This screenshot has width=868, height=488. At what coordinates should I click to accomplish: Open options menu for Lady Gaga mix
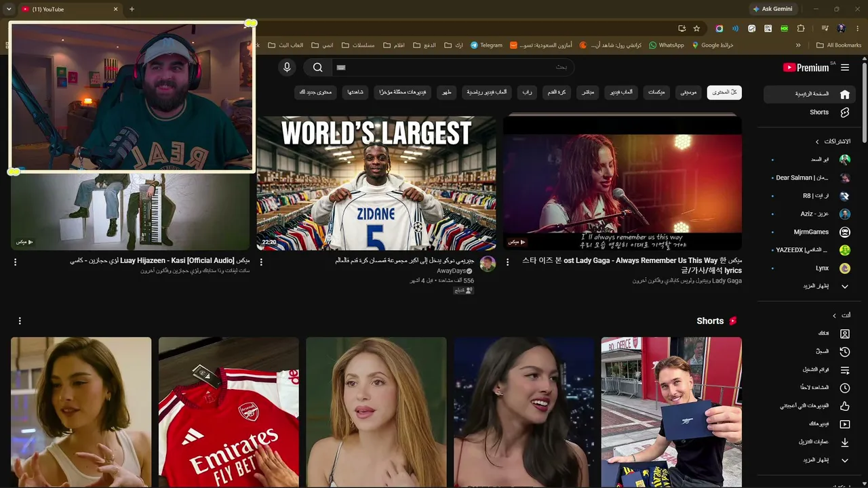pyautogui.click(x=507, y=262)
